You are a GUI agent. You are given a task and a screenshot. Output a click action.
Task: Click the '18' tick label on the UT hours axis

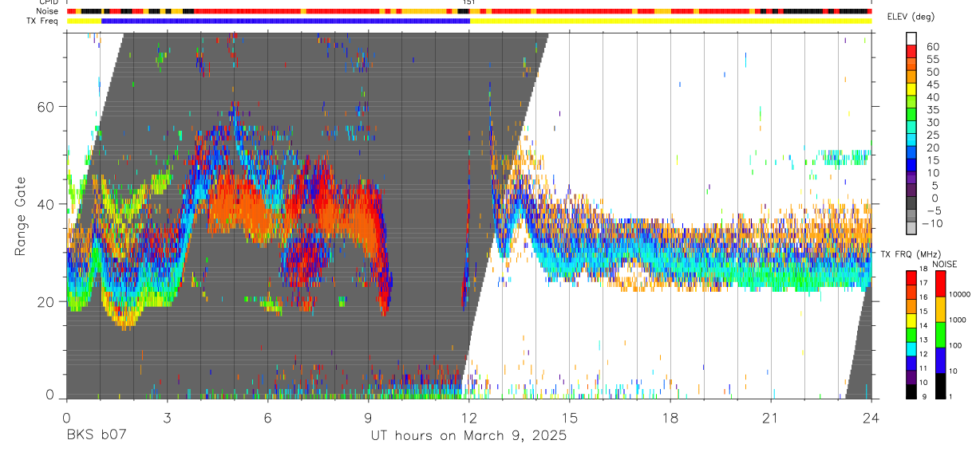click(x=670, y=418)
